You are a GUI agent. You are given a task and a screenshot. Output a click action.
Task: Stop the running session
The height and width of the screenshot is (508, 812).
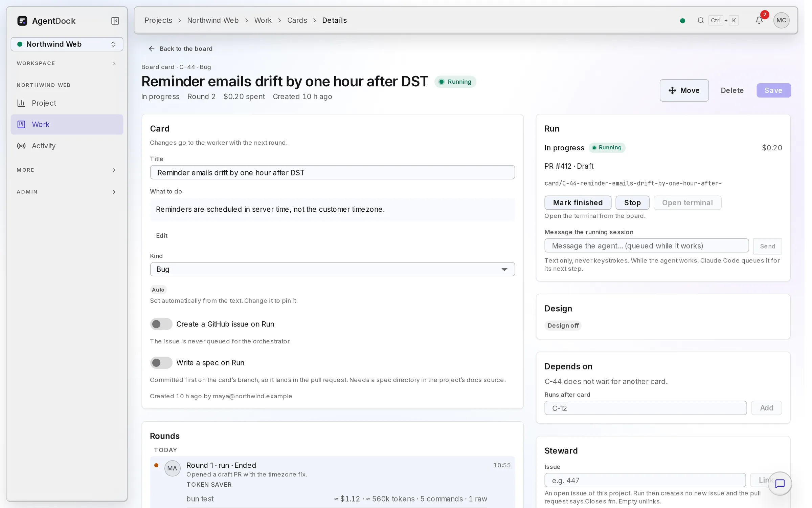(632, 203)
